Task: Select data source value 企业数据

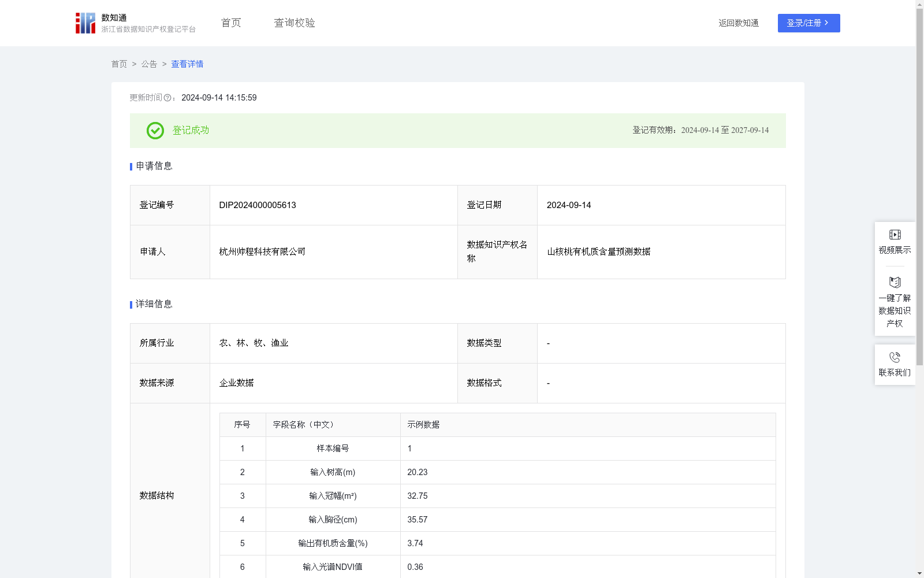Action: pyautogui.click(x=236, y=383)
